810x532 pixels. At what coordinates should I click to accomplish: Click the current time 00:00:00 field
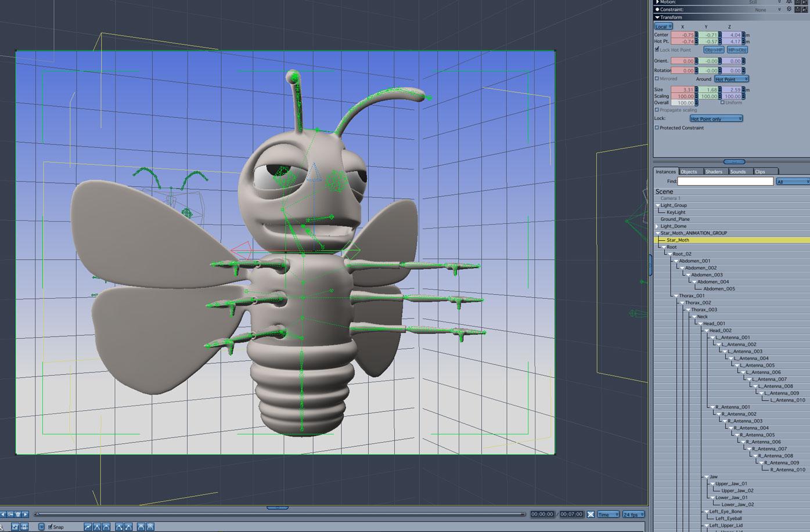point(542,514)
